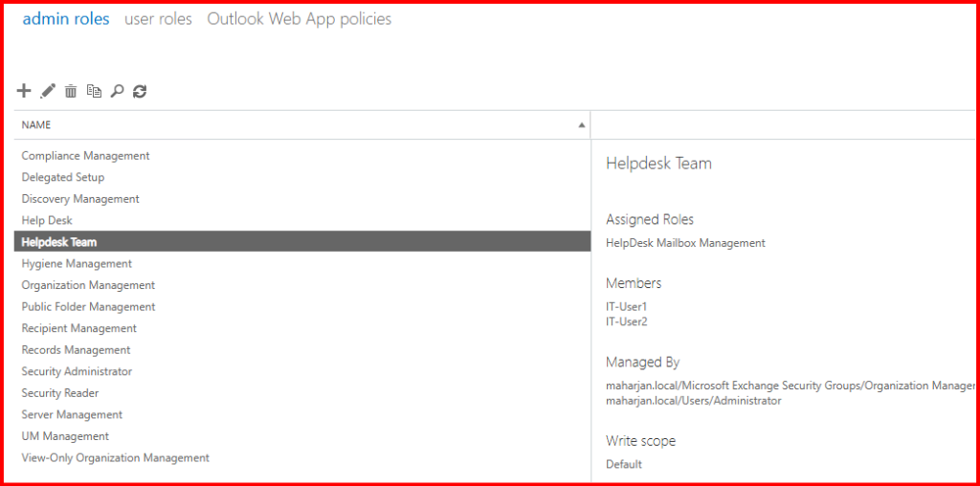The width and height of the screenshot is (980, 486).
Task: Select the Help Desk role group
Action: (47, 220)
